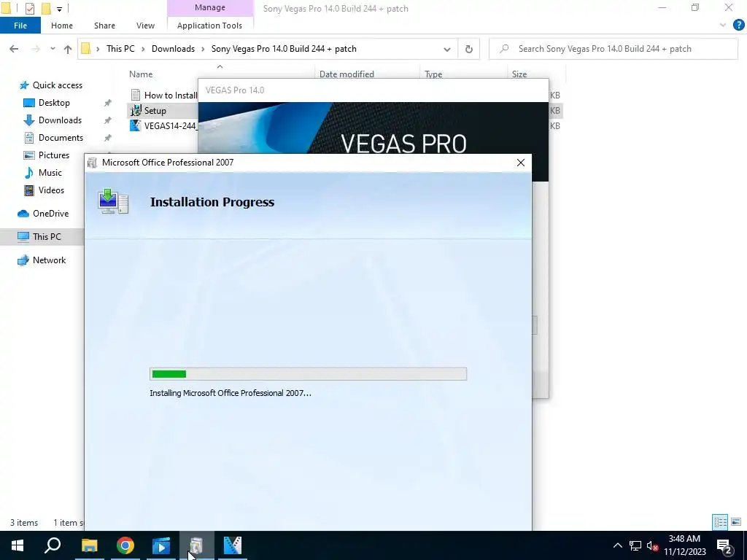
Task: Open Downloads in the navigation pane
Action: click(60, 120)
